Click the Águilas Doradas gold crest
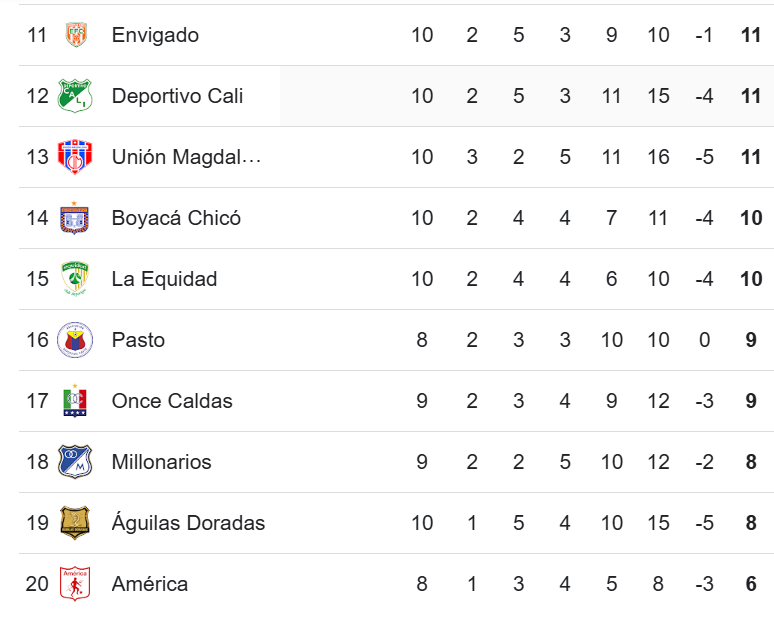The height and width of the screenshot is (619, 774). 75,522
